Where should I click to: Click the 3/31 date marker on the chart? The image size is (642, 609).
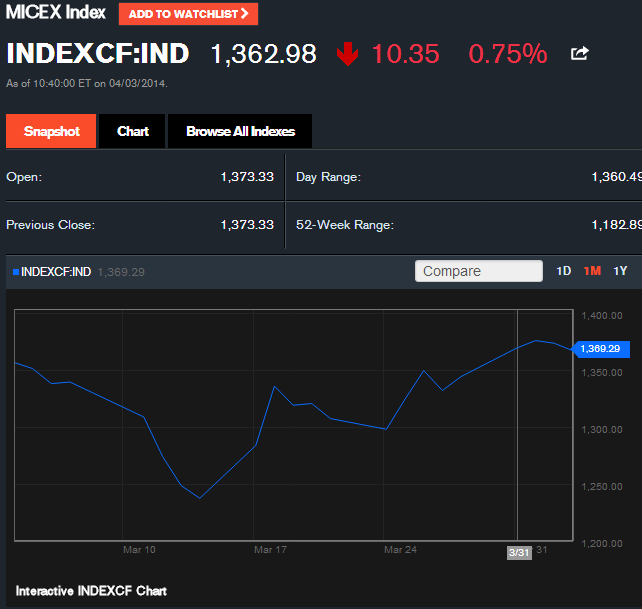519,552
